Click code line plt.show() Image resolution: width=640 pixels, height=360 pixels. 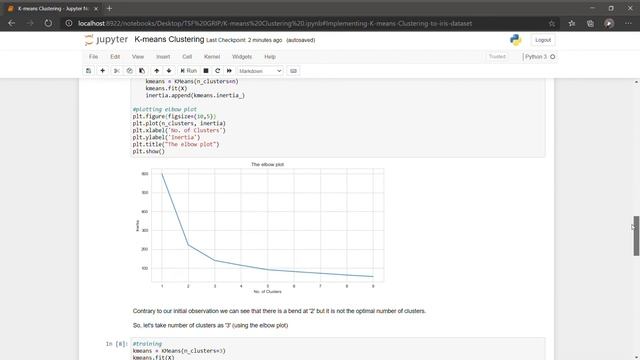(x=149, y=151)
